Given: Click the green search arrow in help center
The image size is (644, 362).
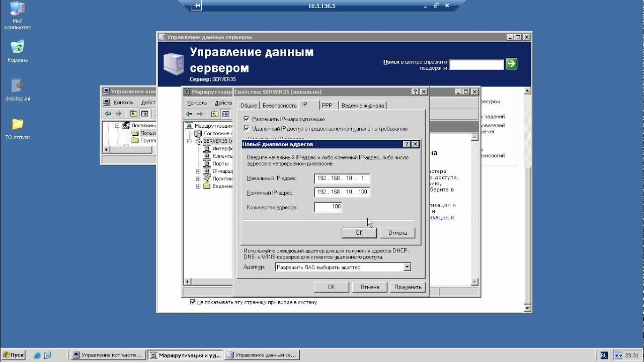Looking at the screenshot, I should point(511,64).
